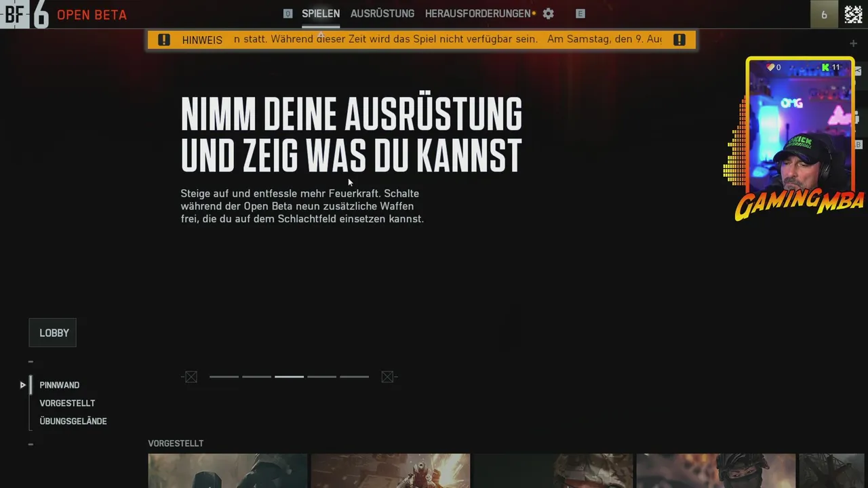Click the rank level 6 badge
This screenshot has width=868, height=488.
coord(824,14)
